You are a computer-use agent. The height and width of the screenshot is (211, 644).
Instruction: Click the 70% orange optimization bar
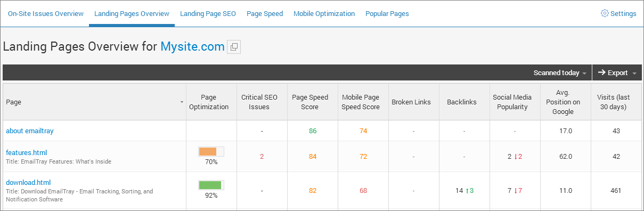(x=211, y=151)
